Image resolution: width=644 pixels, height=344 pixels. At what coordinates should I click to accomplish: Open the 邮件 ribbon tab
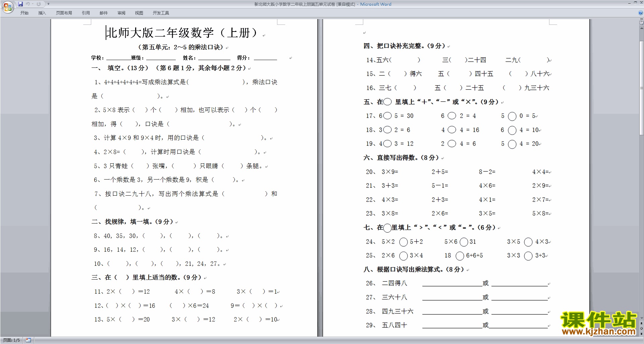pos(104,13)
